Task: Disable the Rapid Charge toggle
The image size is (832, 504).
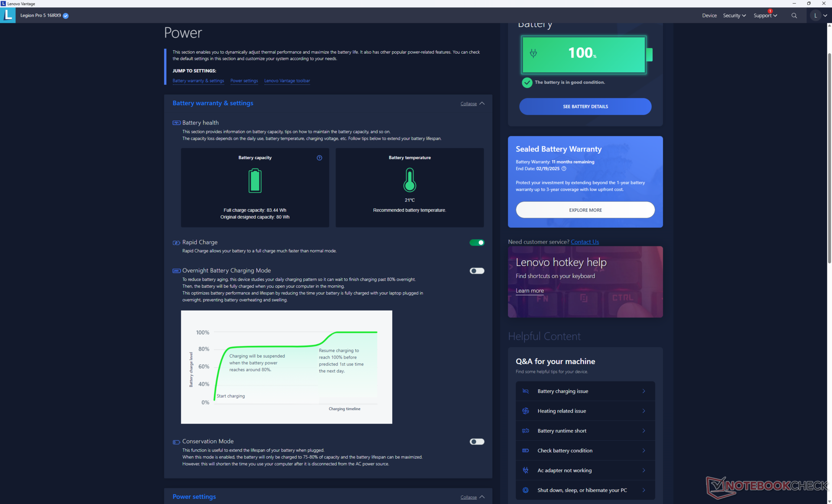Action: pyautogui.click(x=477, y=242)
